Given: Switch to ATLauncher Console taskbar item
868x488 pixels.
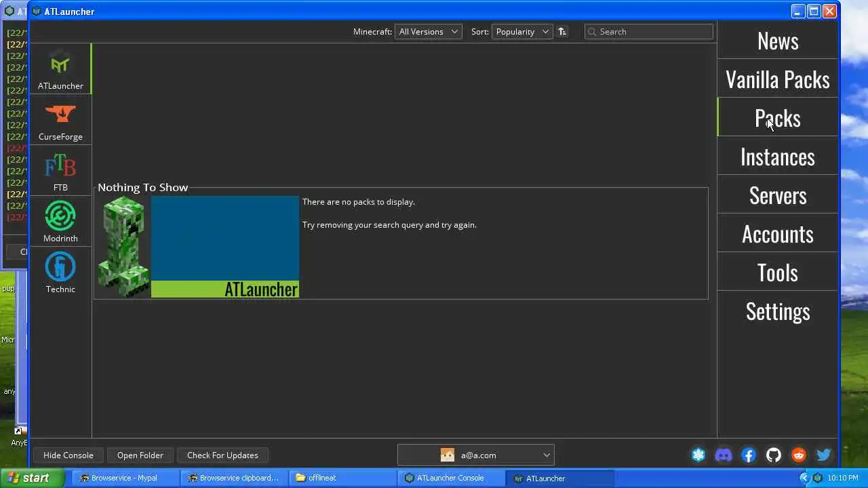Looking at the screenshot, I should 450,478.
